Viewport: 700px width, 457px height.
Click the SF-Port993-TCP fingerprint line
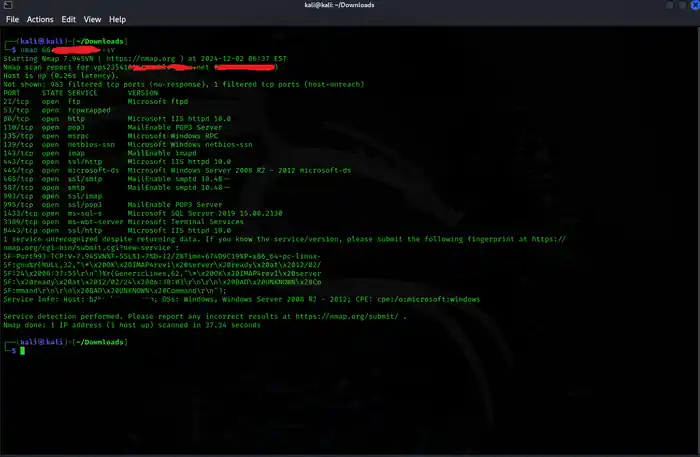(x=162, y=257)
